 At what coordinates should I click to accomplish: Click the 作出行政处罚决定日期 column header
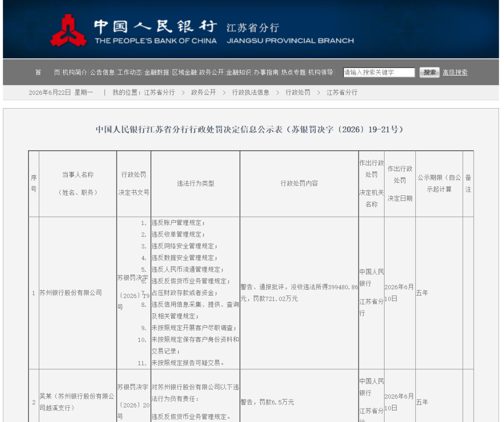point(400,183)
